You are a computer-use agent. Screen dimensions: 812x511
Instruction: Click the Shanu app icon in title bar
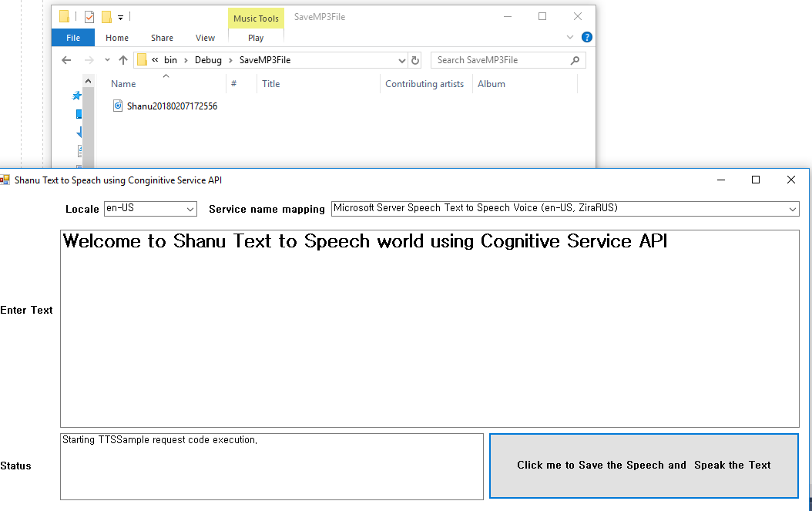[x=5, y=180]
